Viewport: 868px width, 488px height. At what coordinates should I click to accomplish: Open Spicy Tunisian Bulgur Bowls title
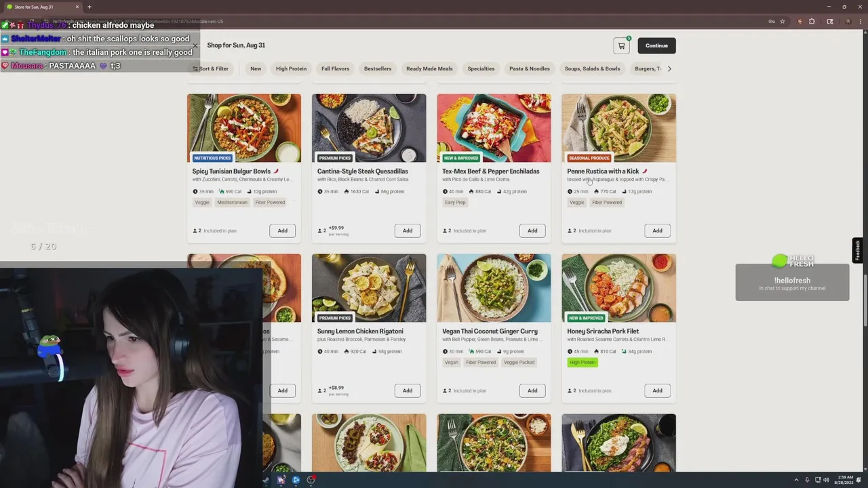(x=231, y=171)
